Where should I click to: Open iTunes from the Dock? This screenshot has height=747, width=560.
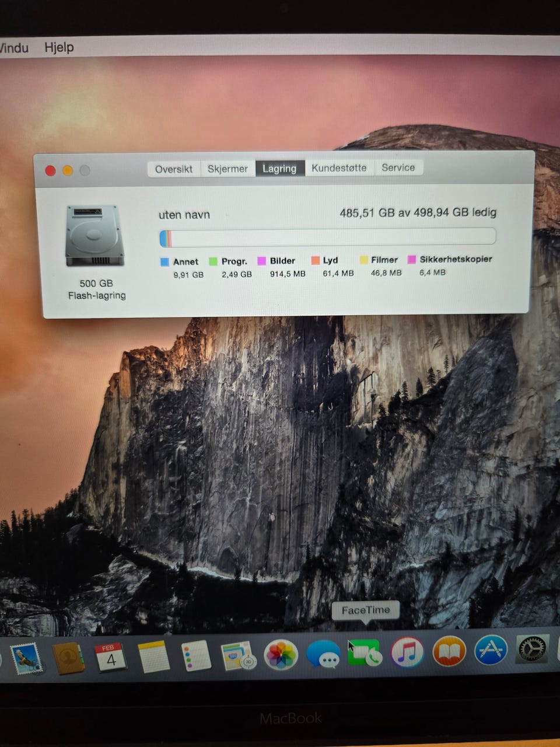[407, 652]
